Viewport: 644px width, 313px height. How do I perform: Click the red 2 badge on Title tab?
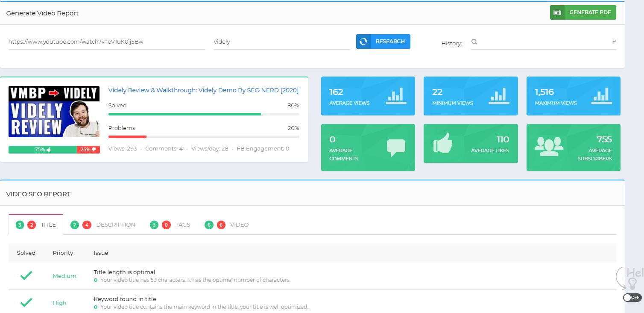click(x=32, y=225)
